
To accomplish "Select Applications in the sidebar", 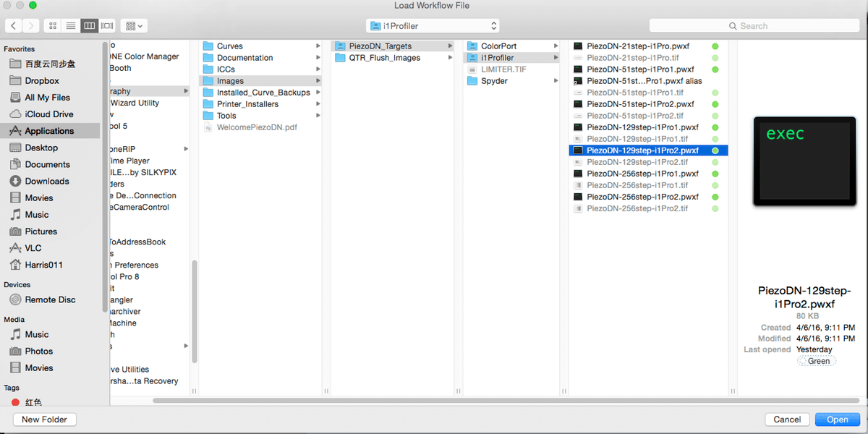I will [x=50, y=131].
